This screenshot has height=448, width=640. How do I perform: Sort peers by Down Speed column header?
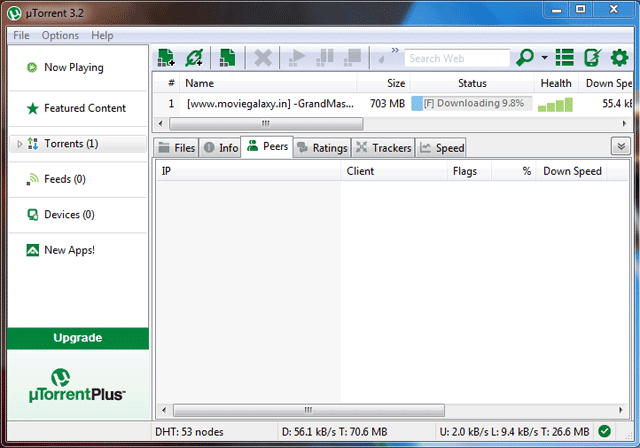tap(572, 171)
